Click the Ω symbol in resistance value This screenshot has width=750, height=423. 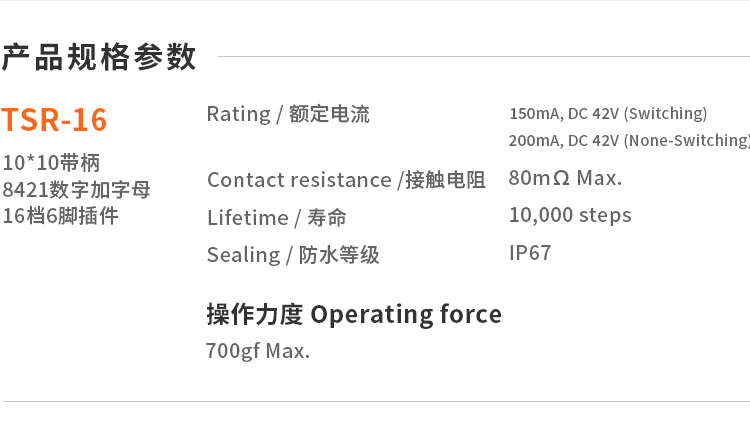tap(561, 179)
